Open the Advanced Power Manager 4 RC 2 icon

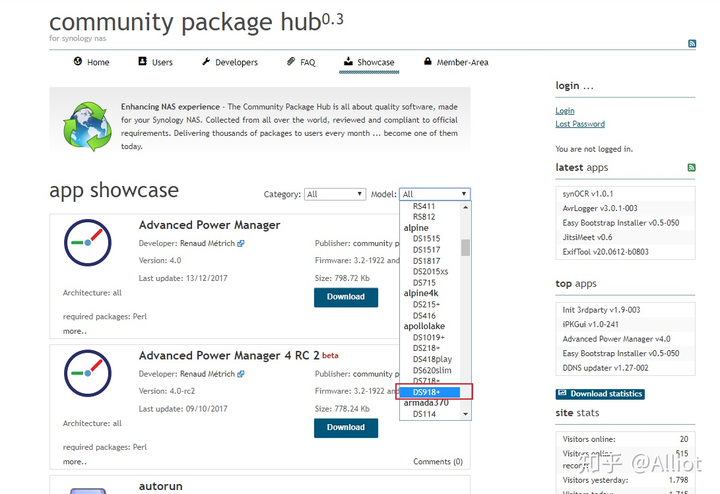click(x=88, y=373)
